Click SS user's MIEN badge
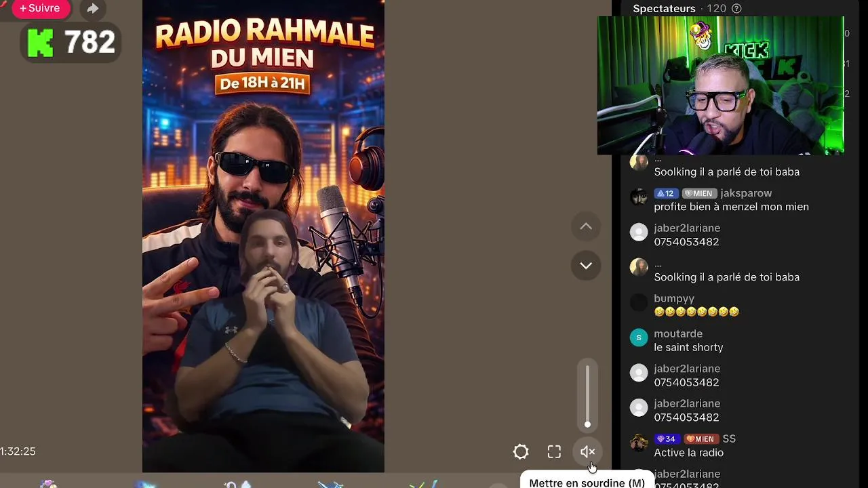The width and height of the screenshot is (868, 488). click(701, 439)
